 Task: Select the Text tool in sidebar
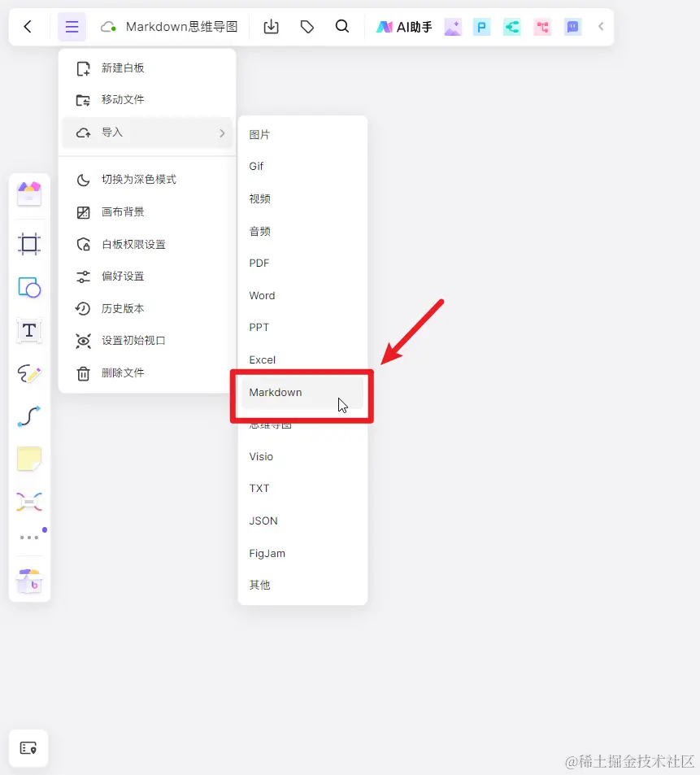point(29,331)
